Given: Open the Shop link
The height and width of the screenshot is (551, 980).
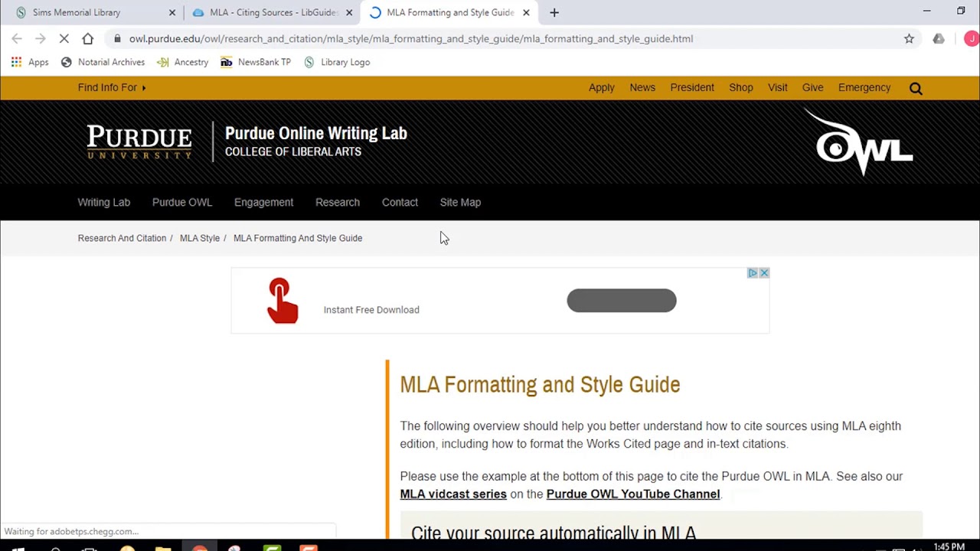Looking at the screenshot, I should 741,87.
